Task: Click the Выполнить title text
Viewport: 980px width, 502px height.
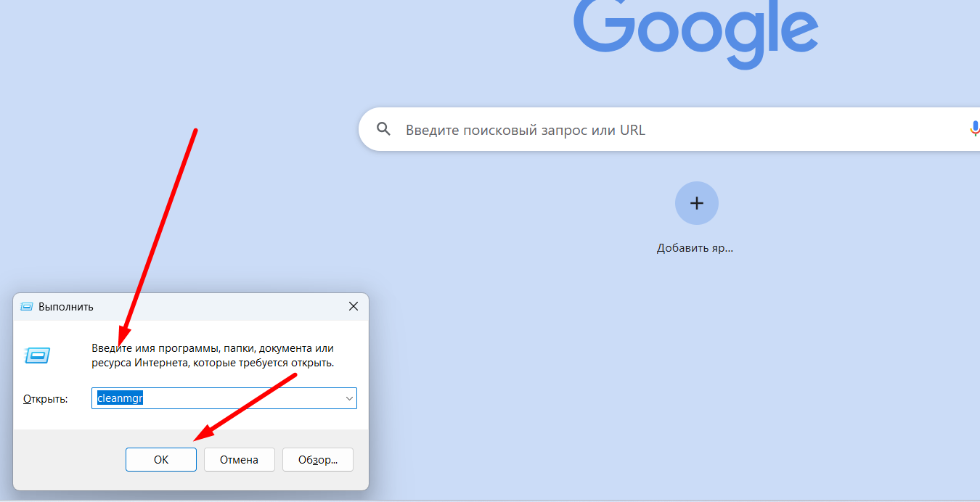Action: click(x=66, y=307)
